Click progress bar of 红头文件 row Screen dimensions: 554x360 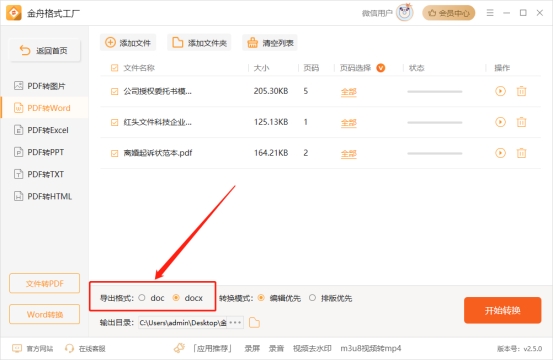[435, 123]
